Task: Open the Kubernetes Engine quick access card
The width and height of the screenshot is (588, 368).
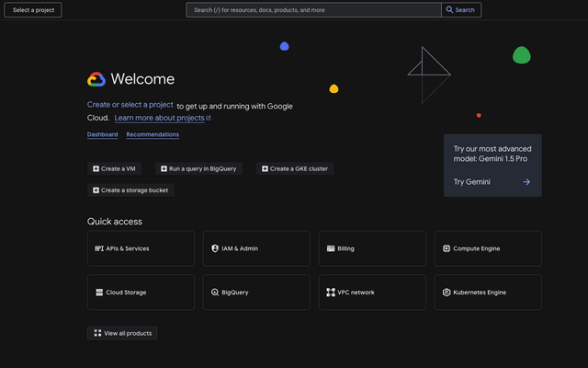Action: pyautogui.click(x=488, y=293)
